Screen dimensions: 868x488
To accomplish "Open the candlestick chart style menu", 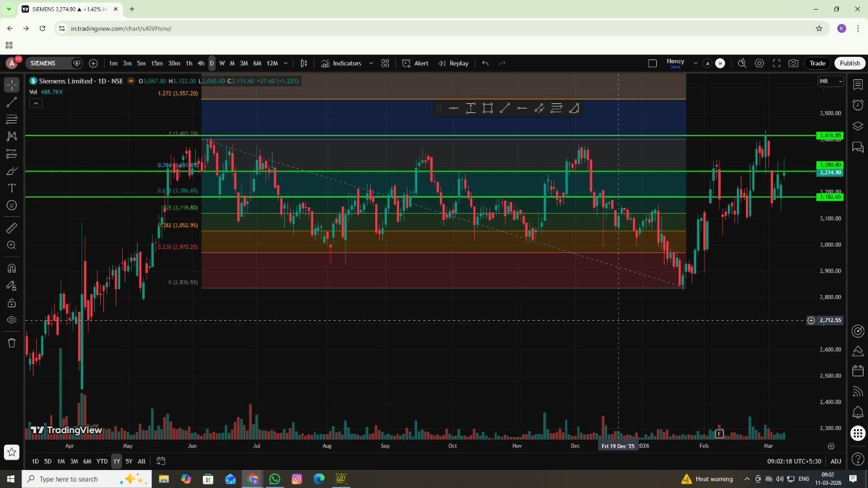I will click(x=304, y=63).
